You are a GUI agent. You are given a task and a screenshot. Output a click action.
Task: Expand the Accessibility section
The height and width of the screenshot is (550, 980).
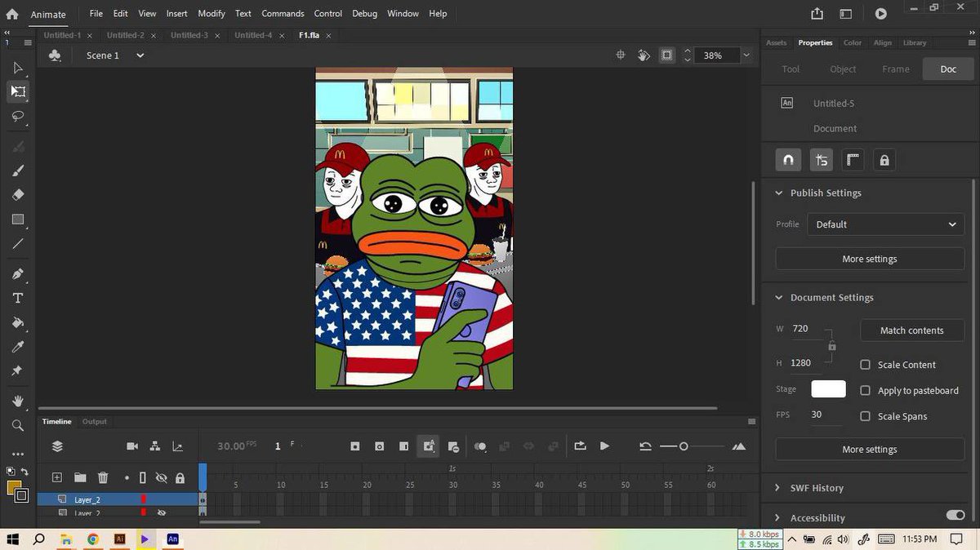coord(777,518)
